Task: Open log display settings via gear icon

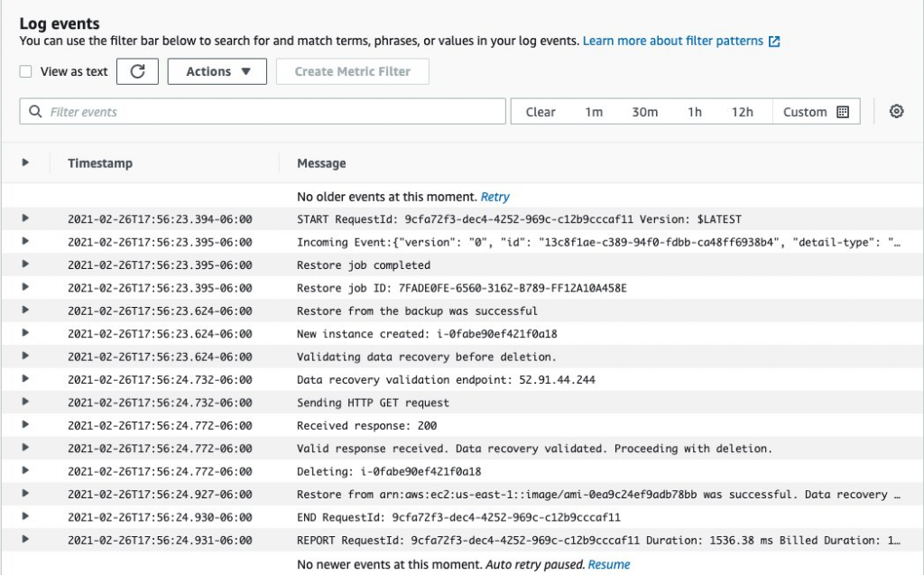Action: click(896, 111)
